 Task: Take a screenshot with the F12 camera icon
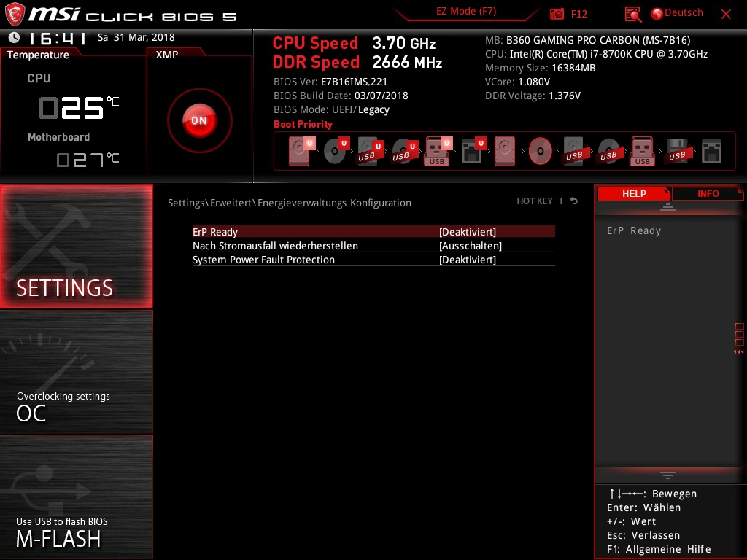point(557,14)
